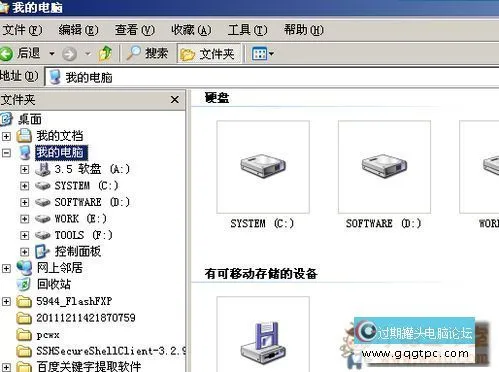Image resolution: width=499 pixels, height=372 pixels.
Task: Select the 网上邻居 tree label
Action: coord(60,268)
